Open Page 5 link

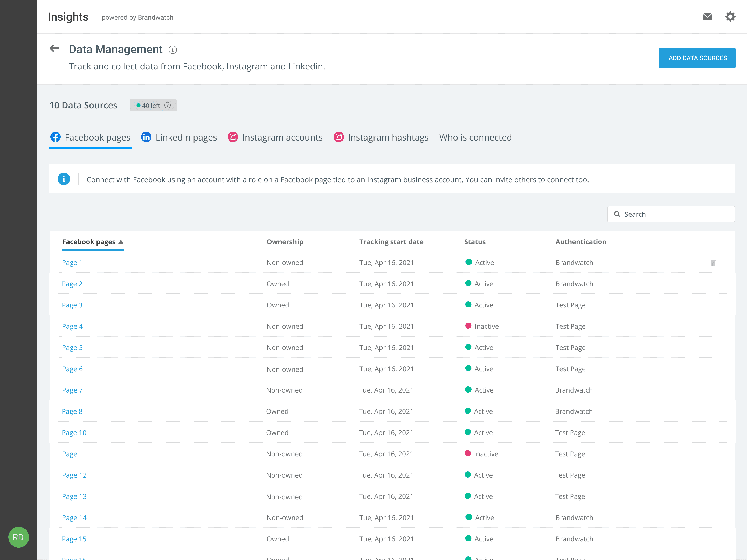(x=72, y=348)
